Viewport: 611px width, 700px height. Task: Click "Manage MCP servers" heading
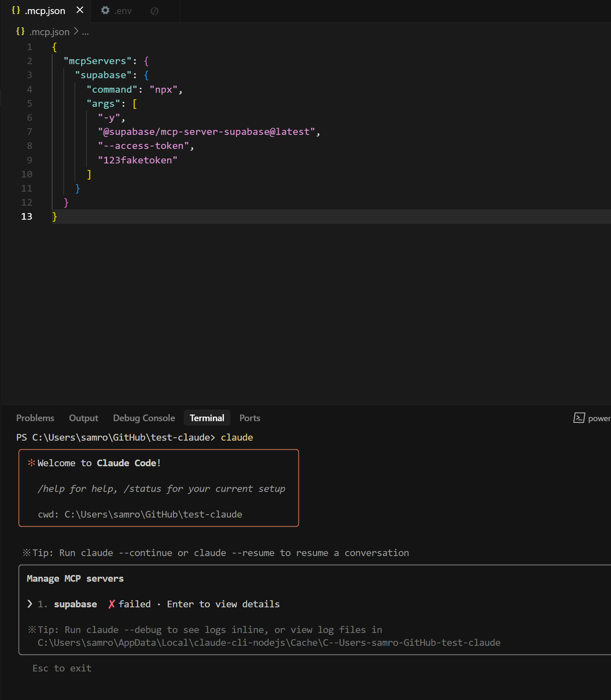pyautogui.click(x=75, y=578)
